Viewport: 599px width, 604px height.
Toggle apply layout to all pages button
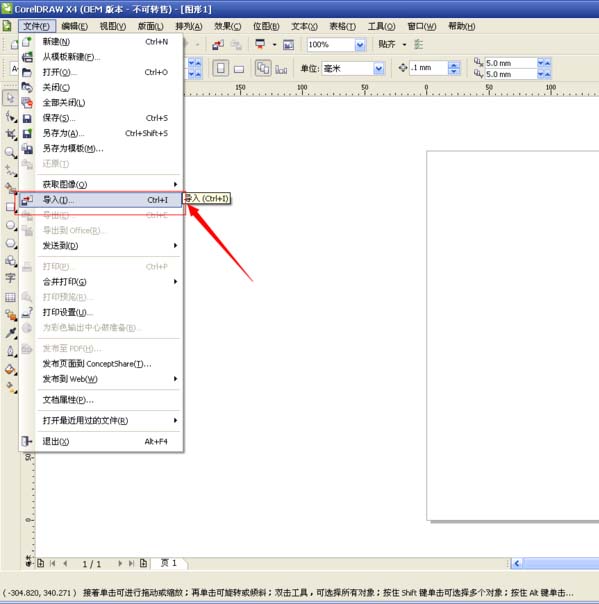coord(263,69)
